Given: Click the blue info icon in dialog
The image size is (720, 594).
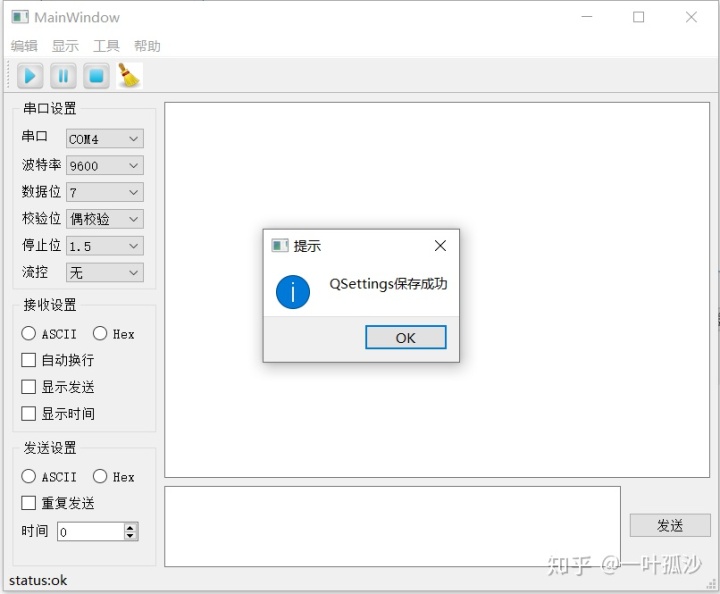Looking at the screenshot, I should coord(293,292).
